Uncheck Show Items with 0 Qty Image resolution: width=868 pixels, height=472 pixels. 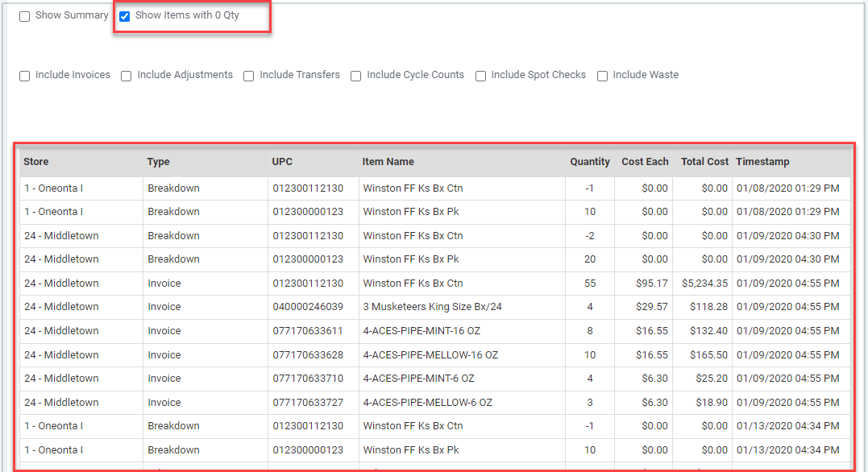[x=125, y=17]
